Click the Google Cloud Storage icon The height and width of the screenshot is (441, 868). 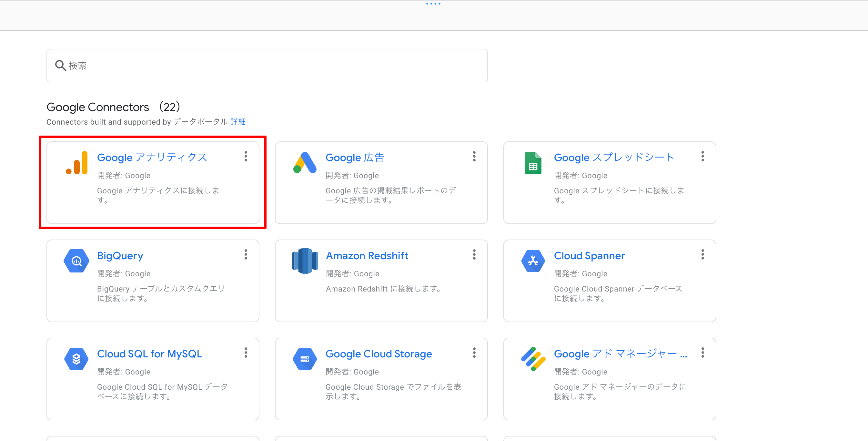pos(305,359)
